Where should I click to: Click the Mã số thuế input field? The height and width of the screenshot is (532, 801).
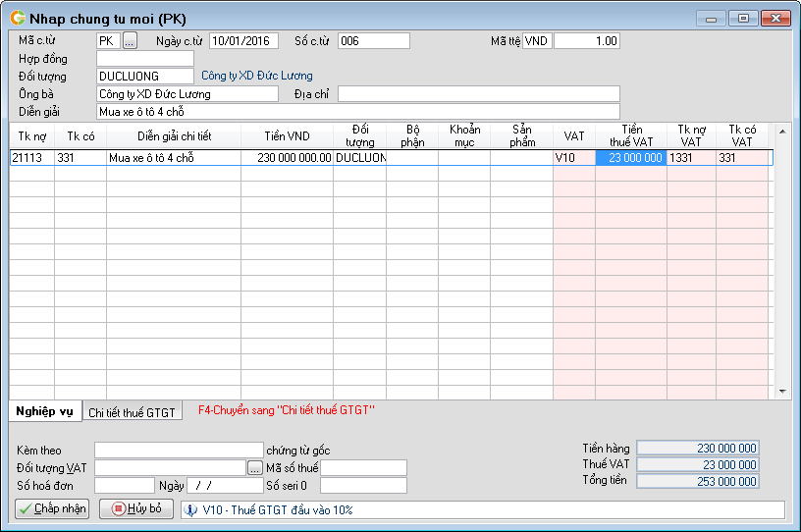tap(364, 467)
